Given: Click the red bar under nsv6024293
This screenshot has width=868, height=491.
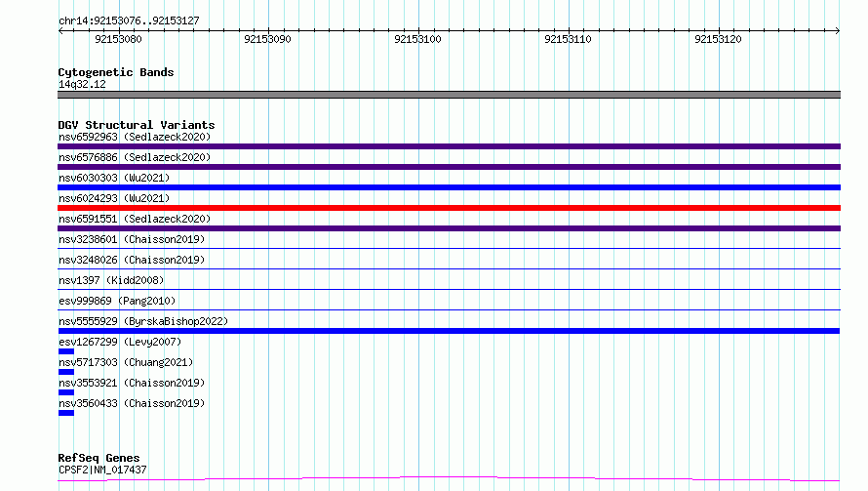Looking at the screenshot, I should pos(449,208).
